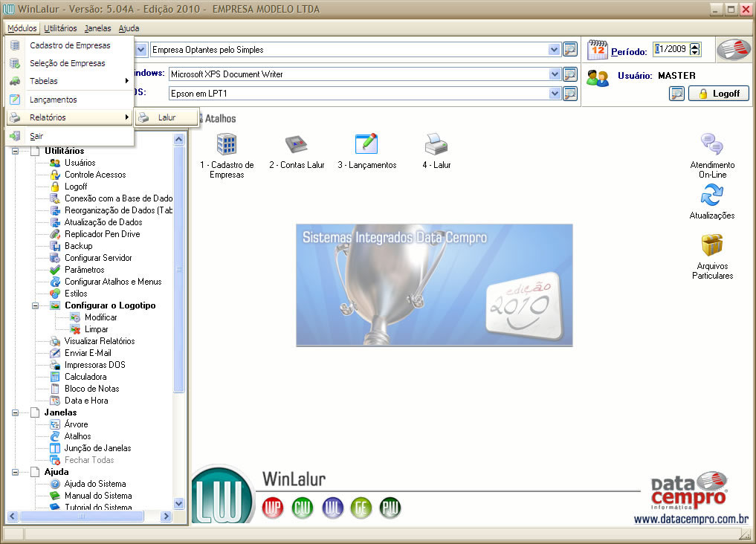Open the Microsoft XPS Document Writer dropdown
The width and height of the screenshot is (756, 544).
coord(554,74)
